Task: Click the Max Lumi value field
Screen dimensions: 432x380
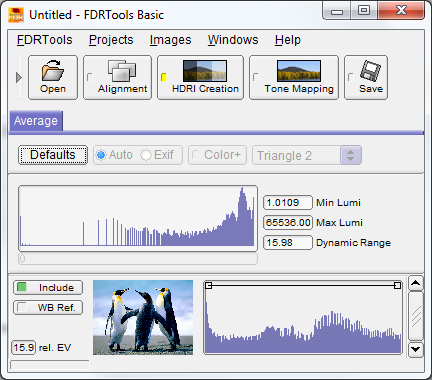Action: tap(288, 223)
